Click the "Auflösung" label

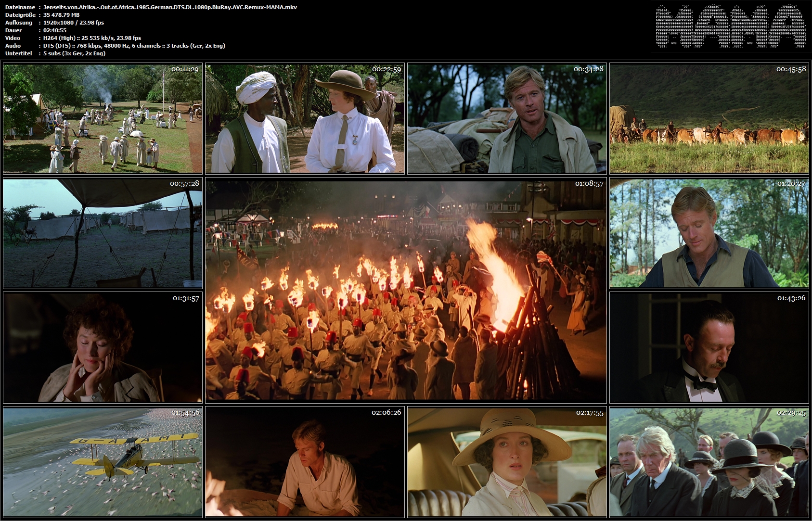tap(19, 23)
